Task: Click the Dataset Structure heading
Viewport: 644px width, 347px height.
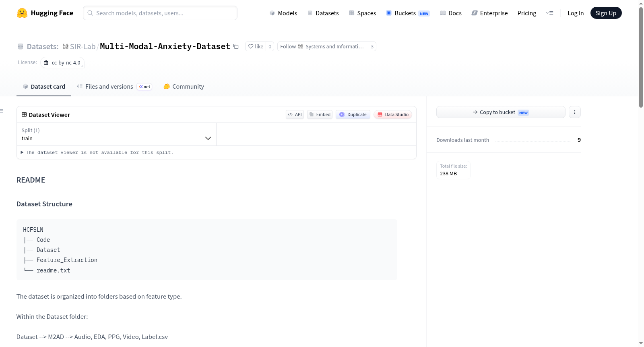Action: click(44, 204)
